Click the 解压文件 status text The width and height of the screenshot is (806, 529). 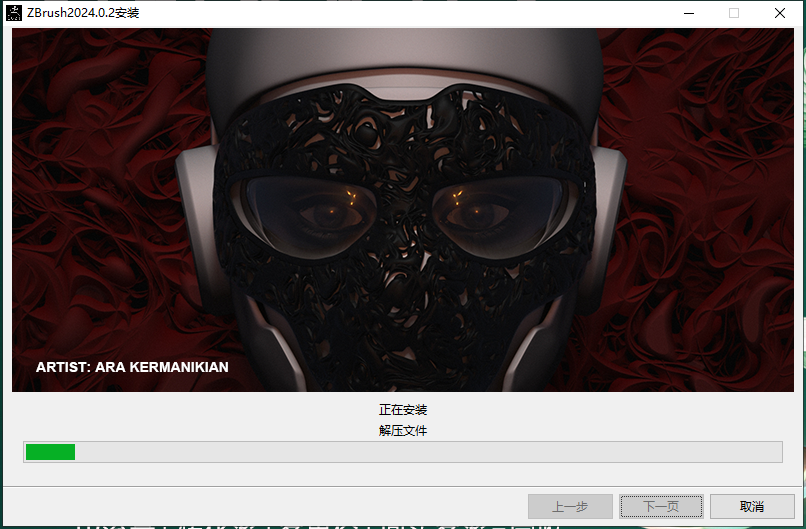pos(403,431)
